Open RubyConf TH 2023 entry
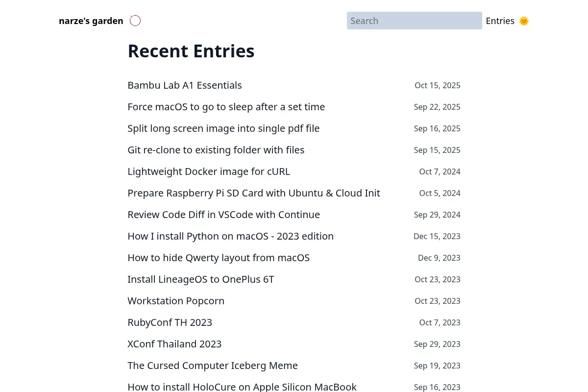This screenshot has height=392, width=588. click(x=170, y=322)
